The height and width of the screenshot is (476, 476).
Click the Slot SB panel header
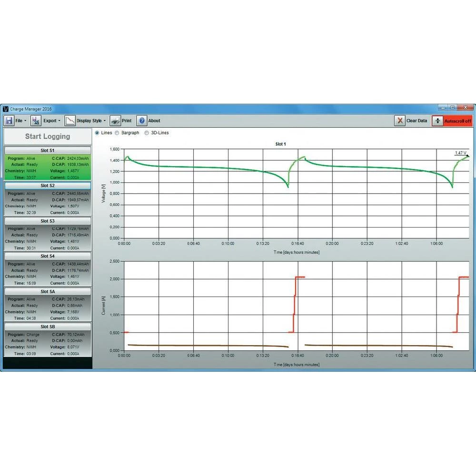click(47, 327)
